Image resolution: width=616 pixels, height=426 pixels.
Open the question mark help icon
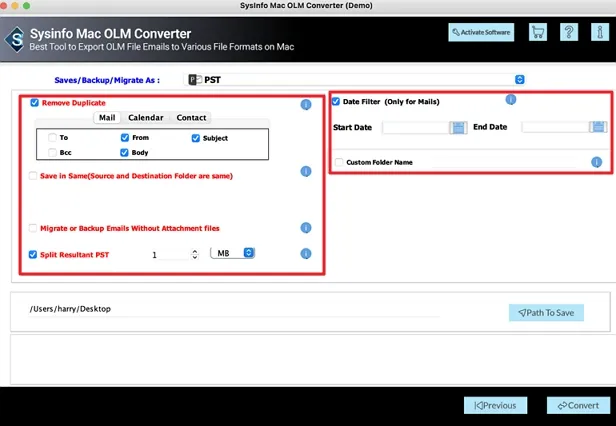[x=568, y=32]
